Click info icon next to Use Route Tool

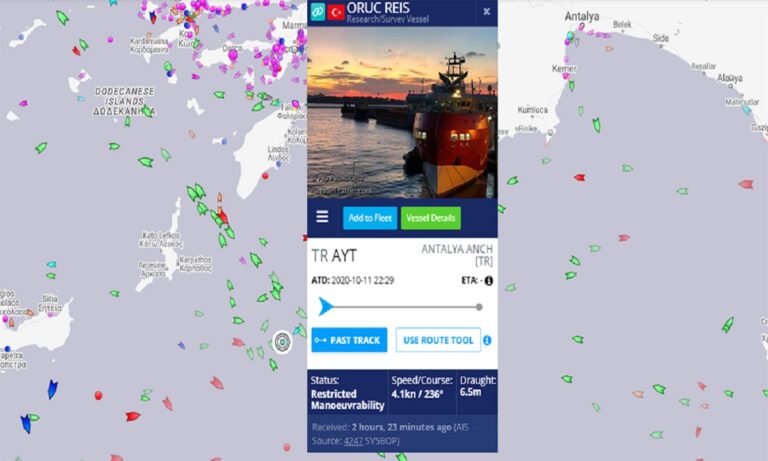tap(487, 340)
